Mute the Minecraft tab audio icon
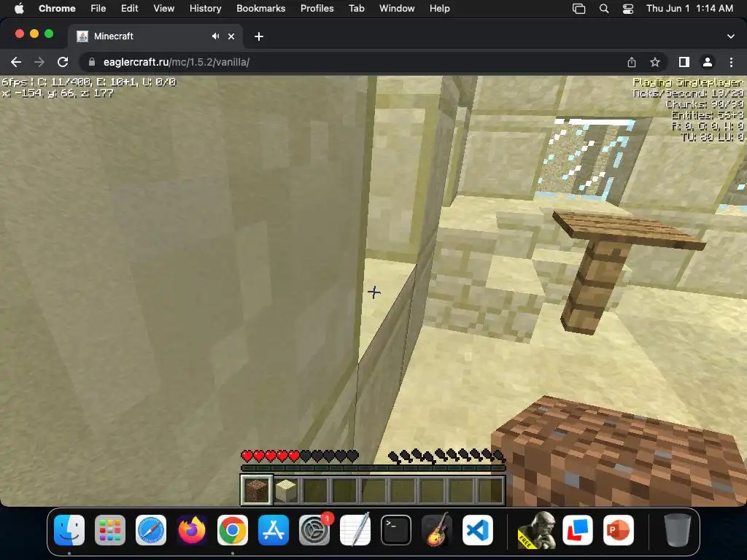The width and height of the screenshot is (747, 560). (x=216, y=36)
